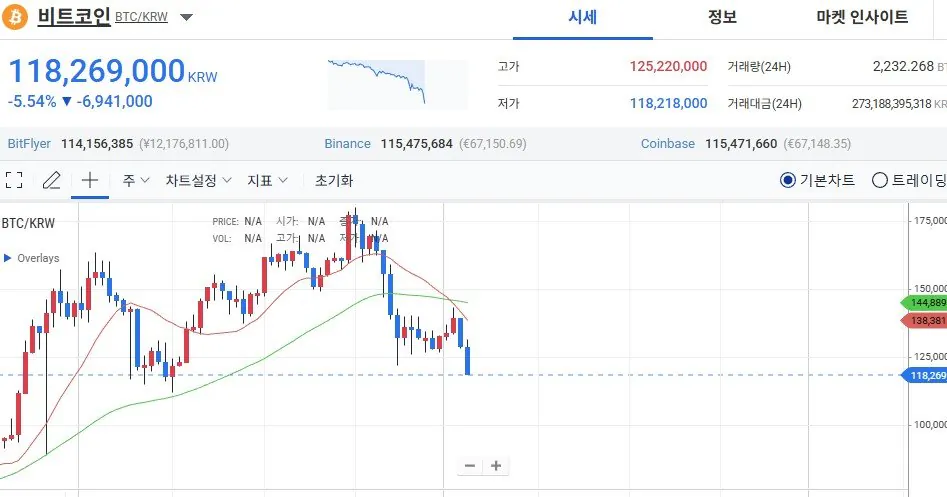Select the 기본차트 radio button
The height and width of the screenshot is (497, 947).
click(788, 181)
